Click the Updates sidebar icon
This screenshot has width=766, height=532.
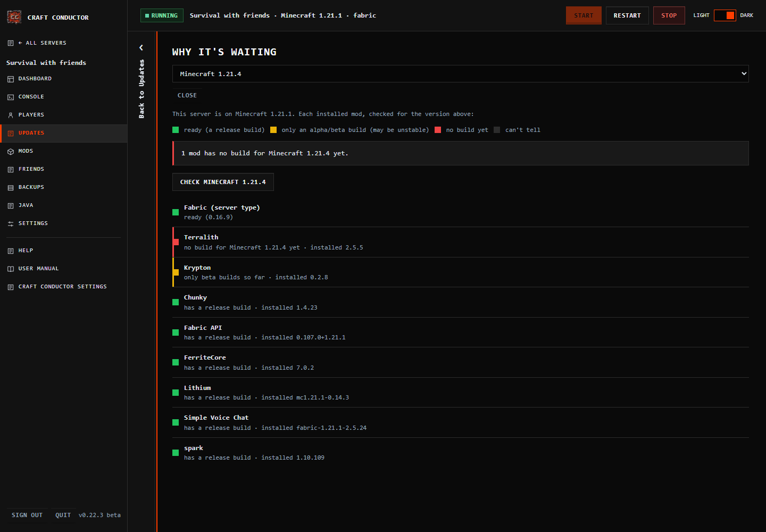11,133
